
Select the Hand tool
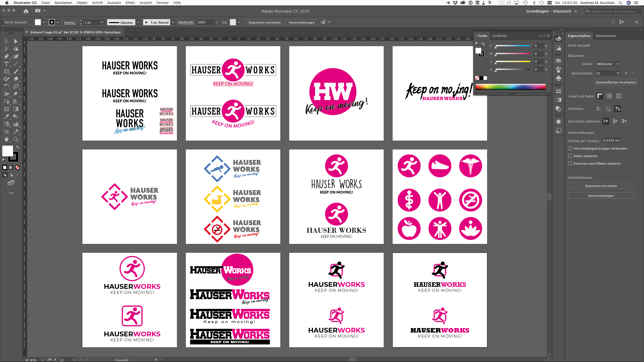[7, 139]
